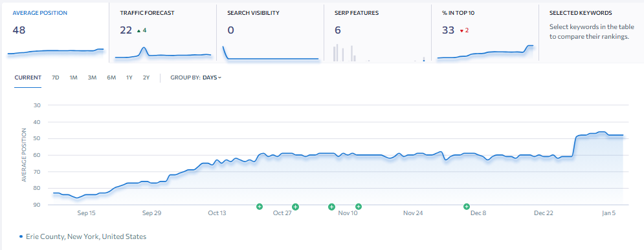Open the Group By DAYS dropdown
This screenshot has width=644, height=250.
click(212, 78)
